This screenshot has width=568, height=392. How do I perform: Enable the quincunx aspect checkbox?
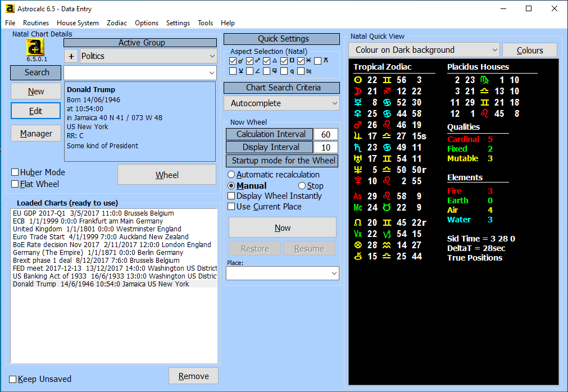coord(317,61)
